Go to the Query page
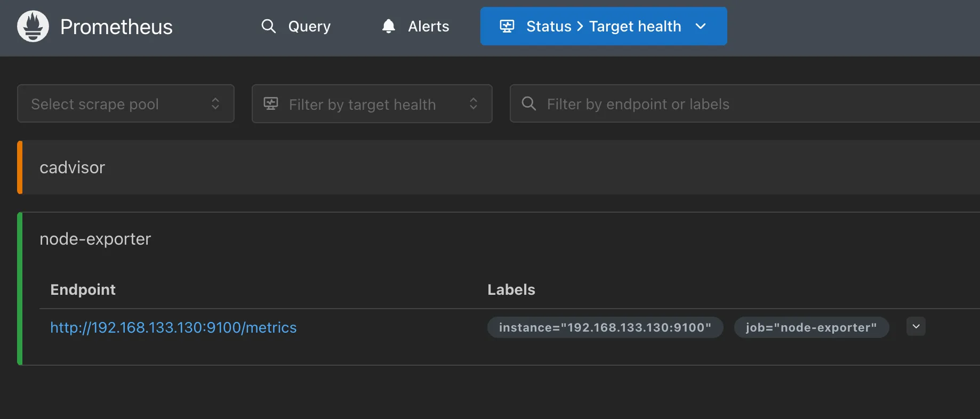 309,26
